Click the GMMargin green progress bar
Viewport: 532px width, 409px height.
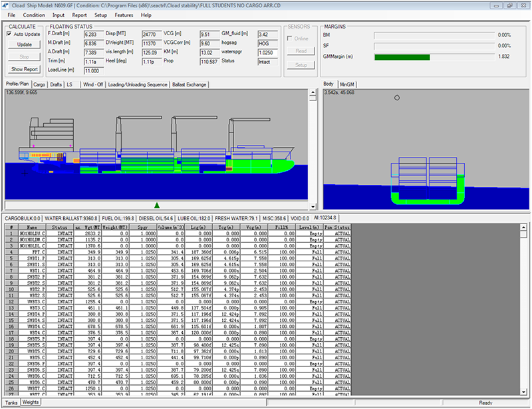[x=401, y=57]
